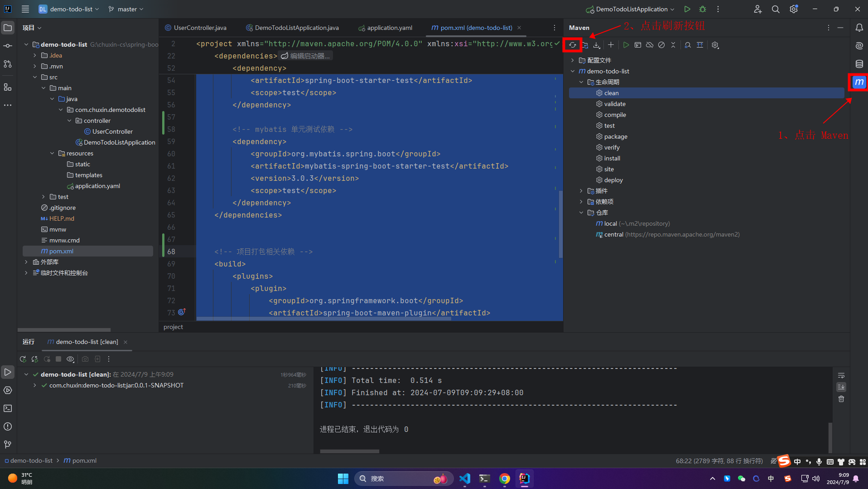Expand the 依赖项 node in the Maven panel
Screen dimensions: 868x489
581,202
